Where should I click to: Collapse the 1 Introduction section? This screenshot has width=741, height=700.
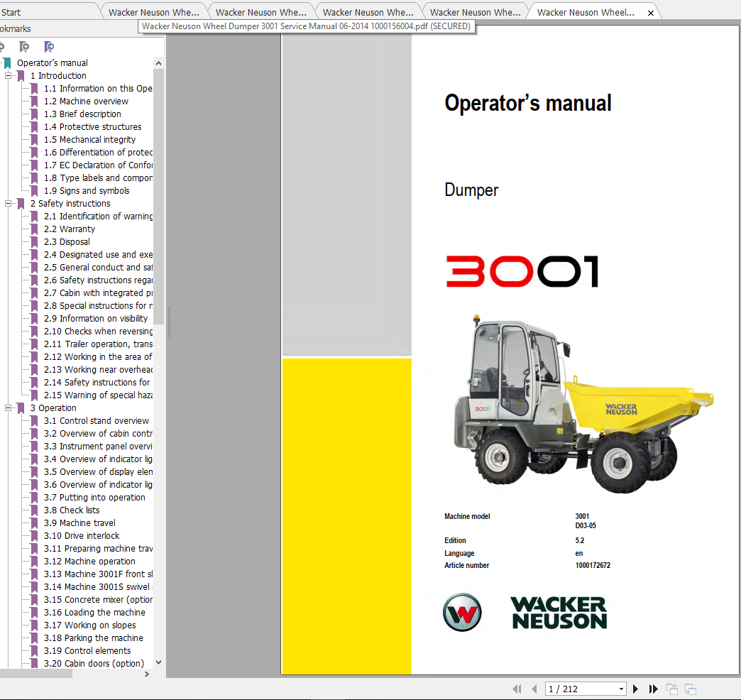click(9, 76)
